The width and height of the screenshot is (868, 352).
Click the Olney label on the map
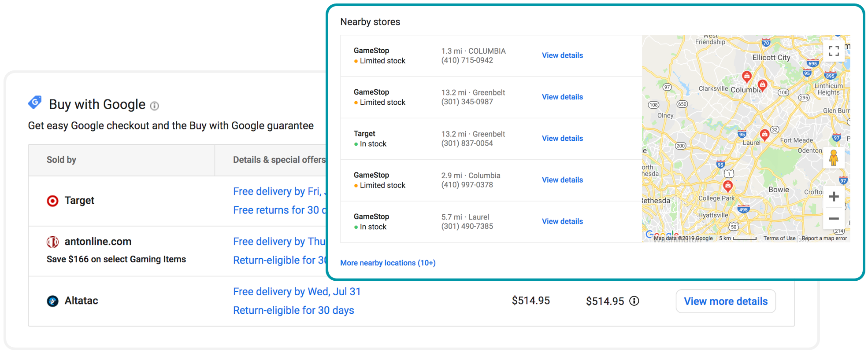pyautogui.click(x=665, y=115)
